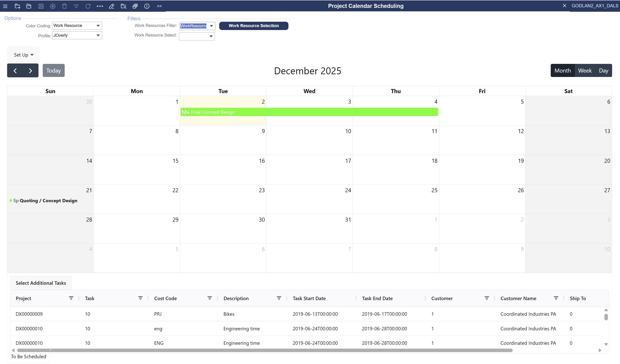Save the current record using the disk icon
The image size is (620, 364).
coord(41,6)
